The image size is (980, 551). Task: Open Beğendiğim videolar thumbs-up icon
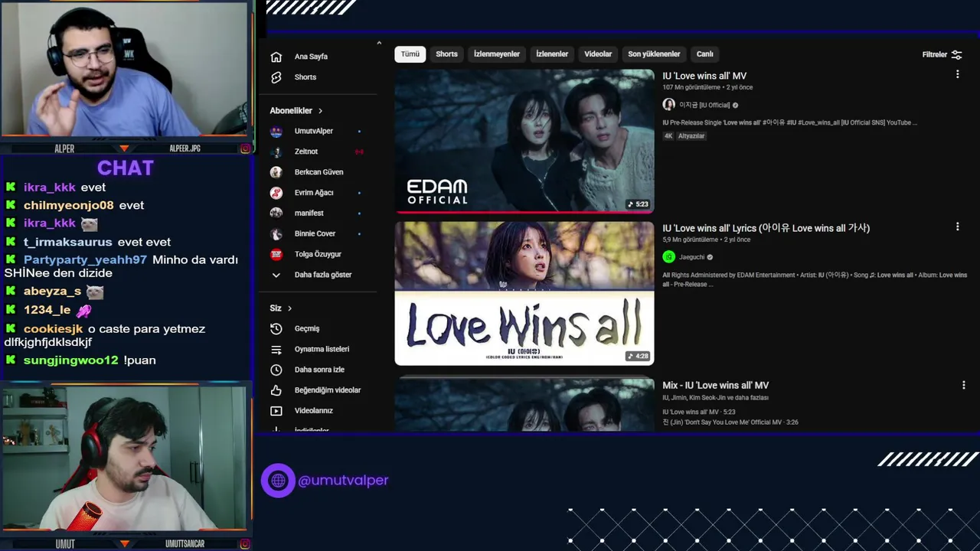click(276, 390)
